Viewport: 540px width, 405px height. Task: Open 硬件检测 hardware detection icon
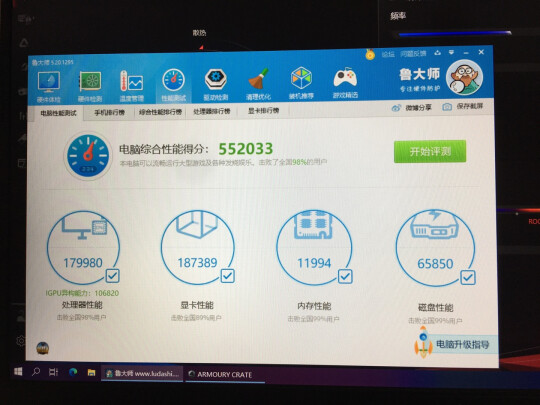click(x=90, y=86)
